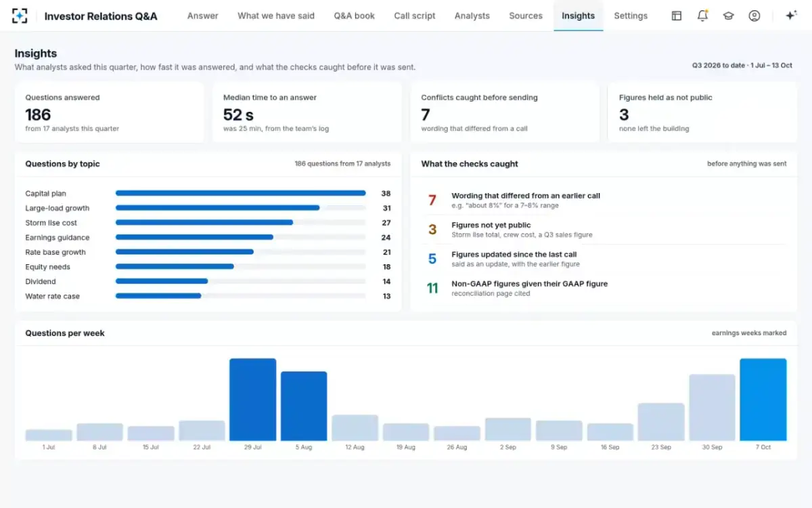Screen dimensions: 812x508
Task: Select the Figures not yet public row
Action: coord(606,230)
